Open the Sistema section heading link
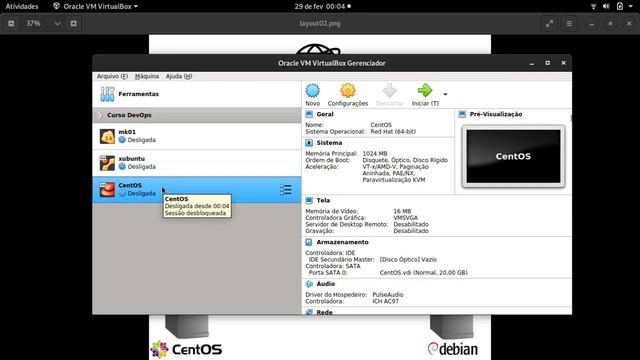 pyautogui.click(x=329, y=143)
